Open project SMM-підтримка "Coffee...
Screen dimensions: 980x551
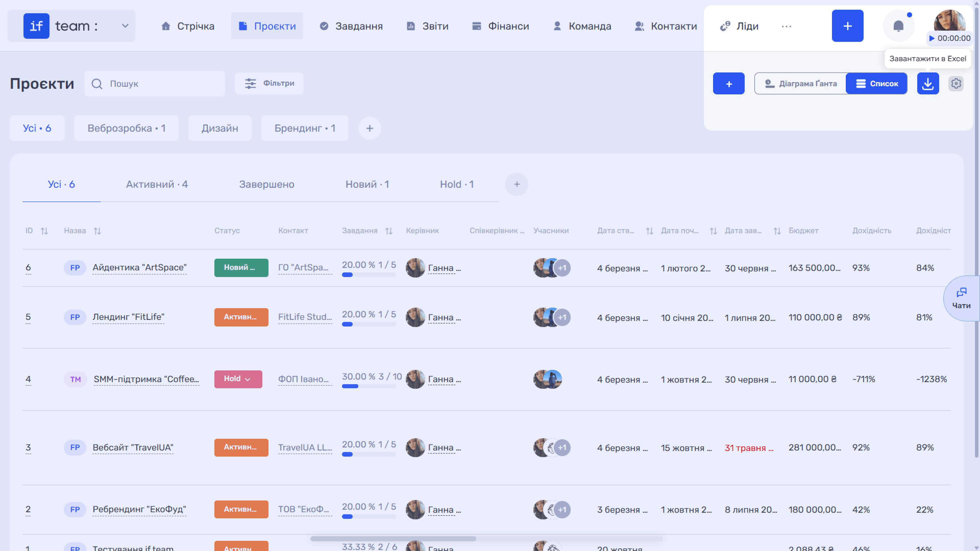point(146,379)
